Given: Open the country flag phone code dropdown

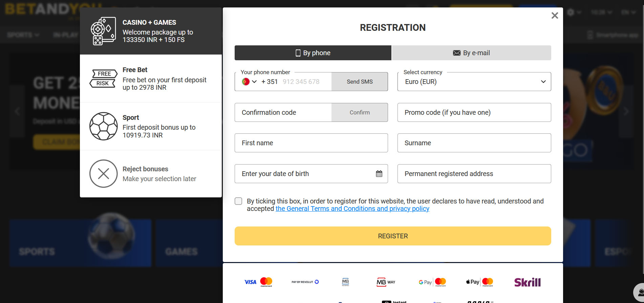Looking at the screenshot, I should [249, 82].
